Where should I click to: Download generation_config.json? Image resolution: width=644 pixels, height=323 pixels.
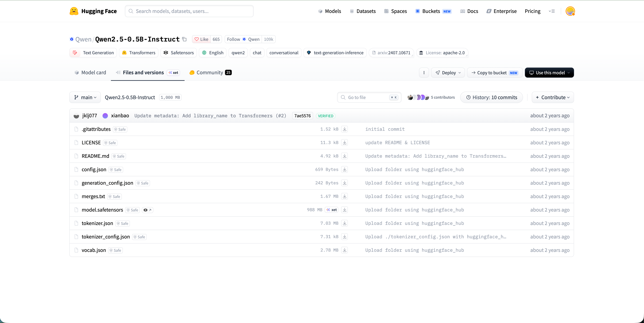click(x=344, y=183)
